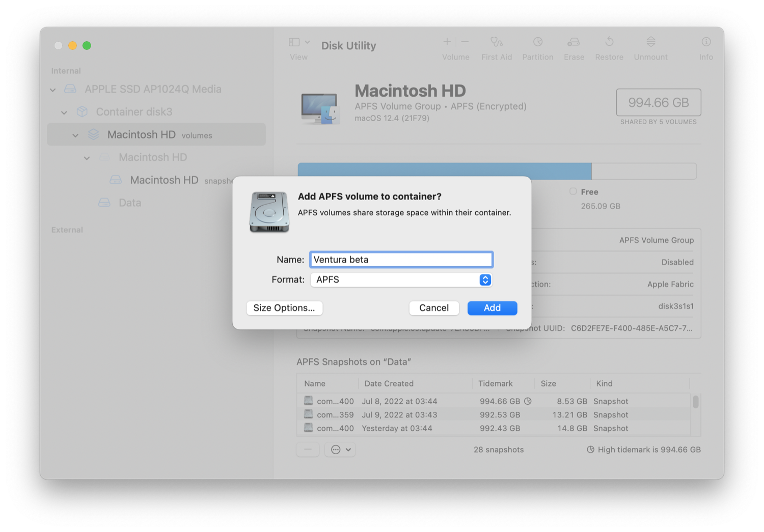
Task: Click the yellow minimize window button
Action: (x=73, y=46)
